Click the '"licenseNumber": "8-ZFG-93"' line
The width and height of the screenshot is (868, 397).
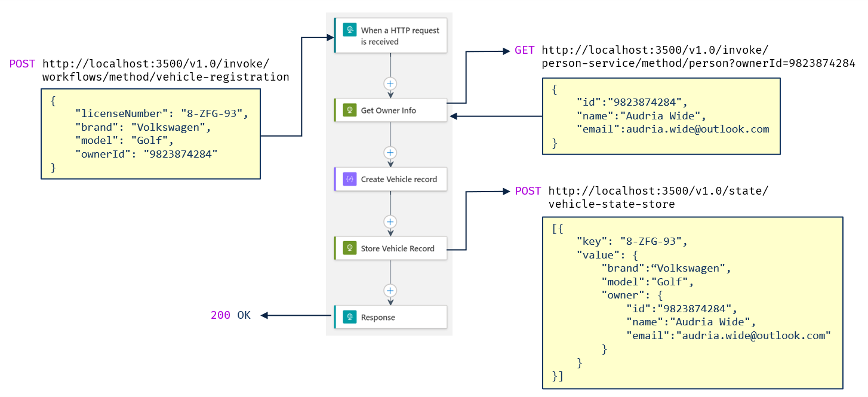(x=161, y=114)
